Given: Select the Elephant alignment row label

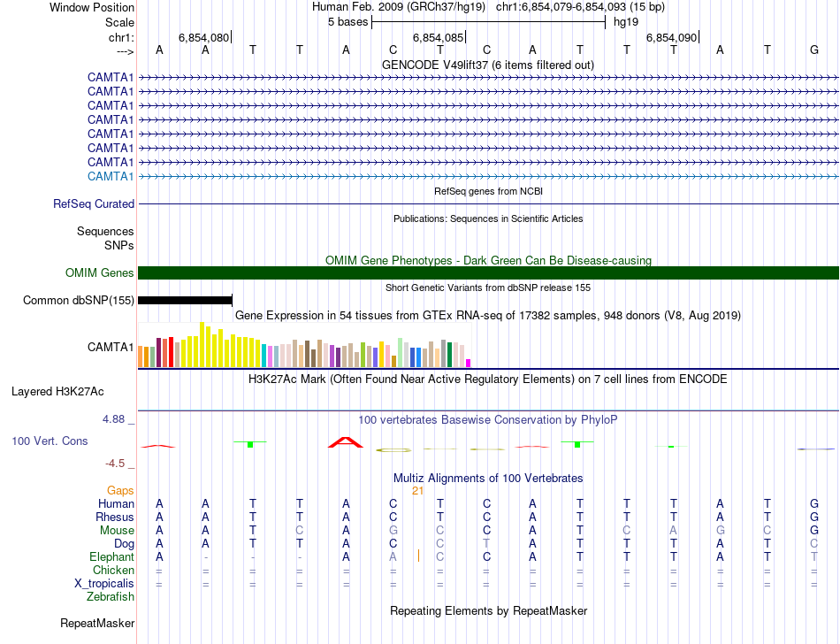Looking at the screenshot, I should [112, 556].
